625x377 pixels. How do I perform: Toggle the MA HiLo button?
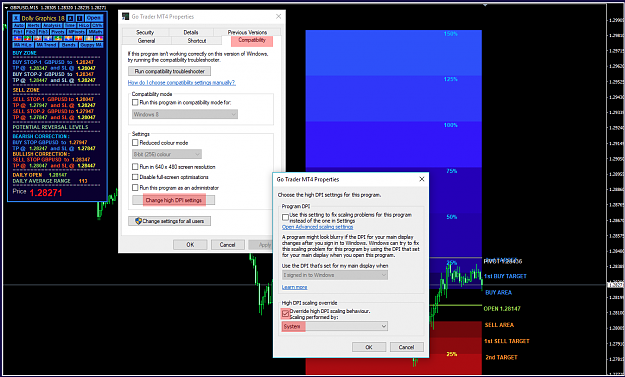coord(23,45)
